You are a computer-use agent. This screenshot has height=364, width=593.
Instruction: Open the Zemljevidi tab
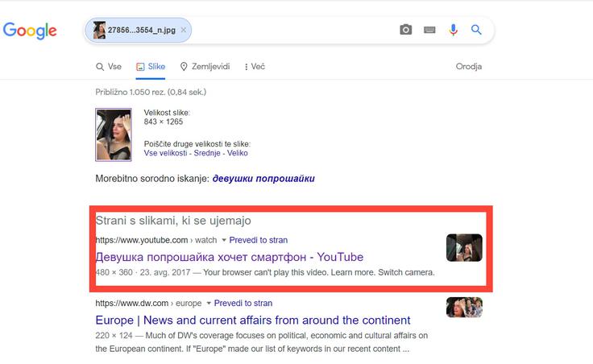[x=205, y=67]
